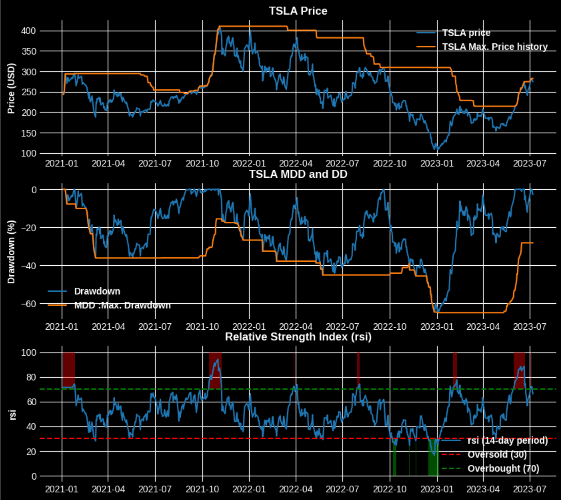The width and height of the screenshot is (561, 500).
Task: Click the 40 tick on the rsi axis
Action: point(31,427)
